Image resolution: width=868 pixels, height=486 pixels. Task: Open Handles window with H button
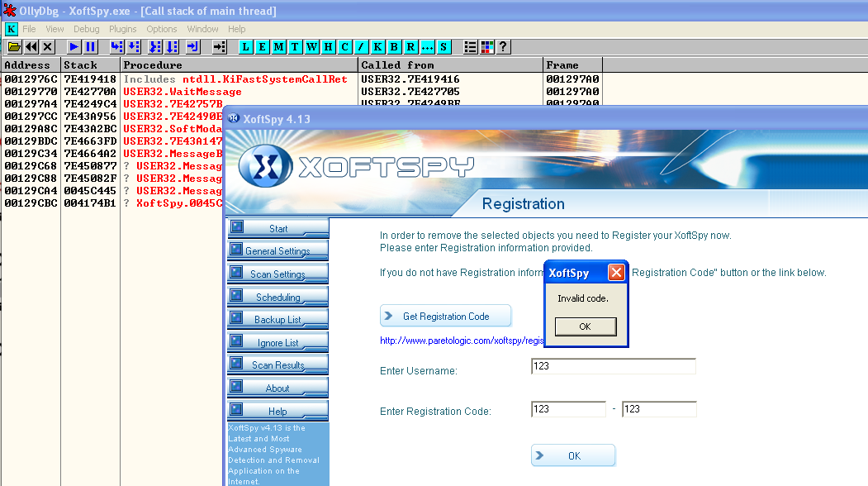(x=328, y=47)
